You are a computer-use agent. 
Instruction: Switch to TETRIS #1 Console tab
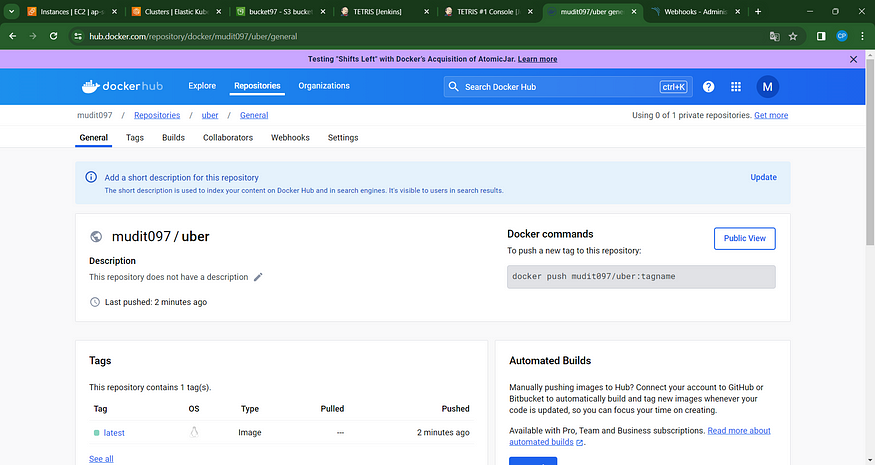pyautogui.click(x=487, y=12)
